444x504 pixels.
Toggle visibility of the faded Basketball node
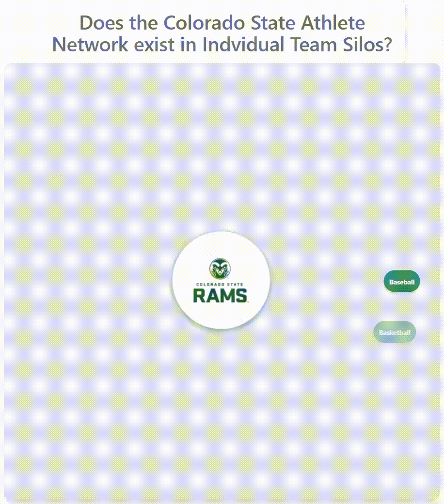coord(394,332)
